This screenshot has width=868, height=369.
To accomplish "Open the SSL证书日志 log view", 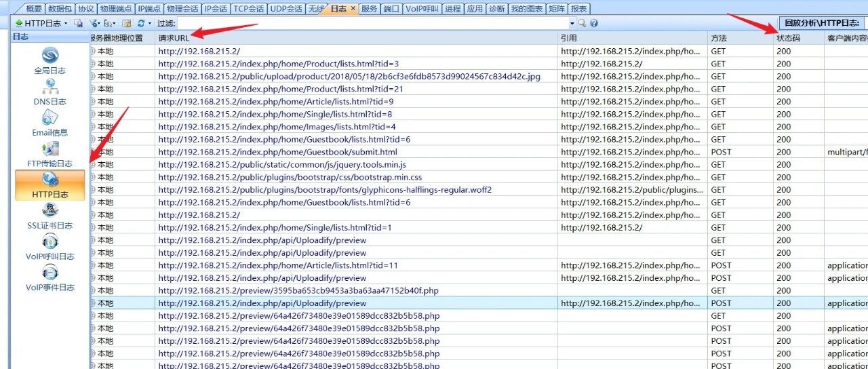I will pos(51,216).
